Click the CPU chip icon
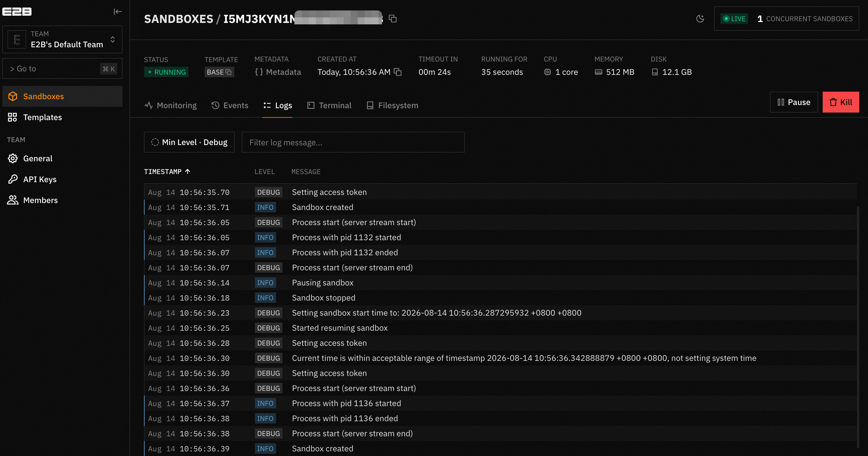Image resolution: width=868 pixels, height=456 pixels. click(x=548, y=72)
